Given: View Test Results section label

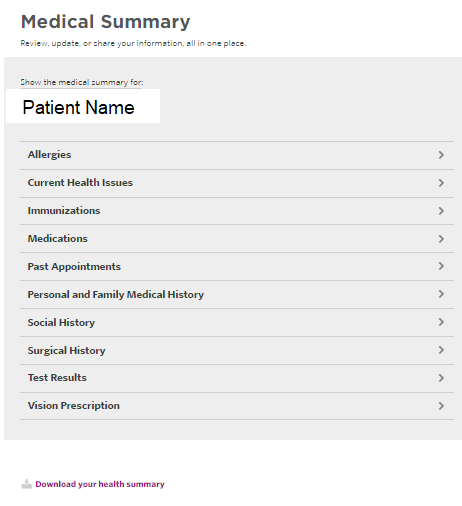Looking at the screenshot, I should pyautogui.click(x=57, y=378).
